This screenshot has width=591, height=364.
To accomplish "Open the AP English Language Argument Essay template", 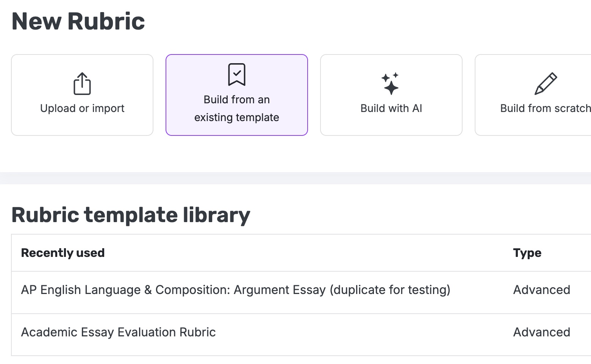I will (x=236, y=290).
